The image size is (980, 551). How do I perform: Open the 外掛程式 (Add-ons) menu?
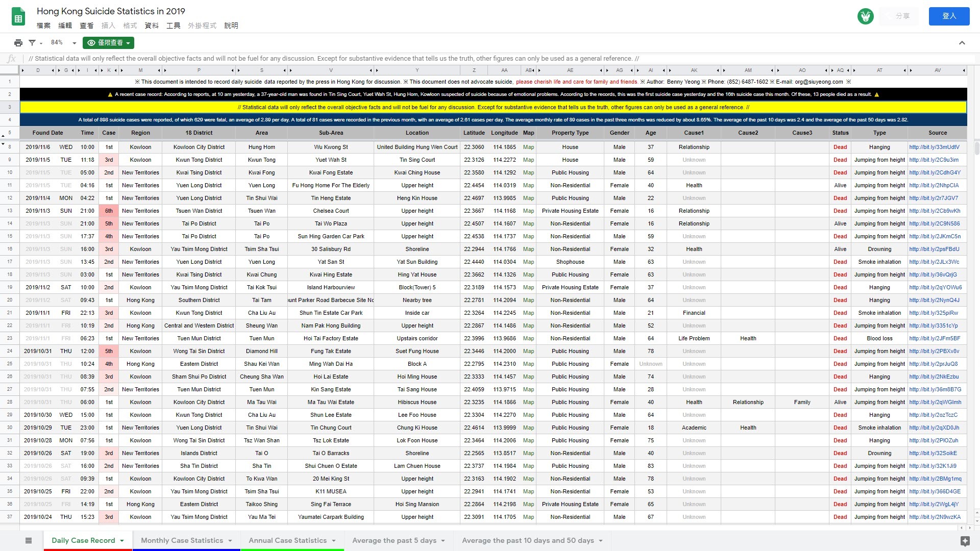(202, 26)
